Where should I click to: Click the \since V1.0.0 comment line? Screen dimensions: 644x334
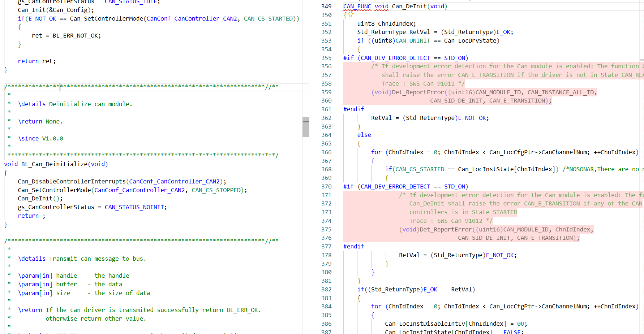40,138
